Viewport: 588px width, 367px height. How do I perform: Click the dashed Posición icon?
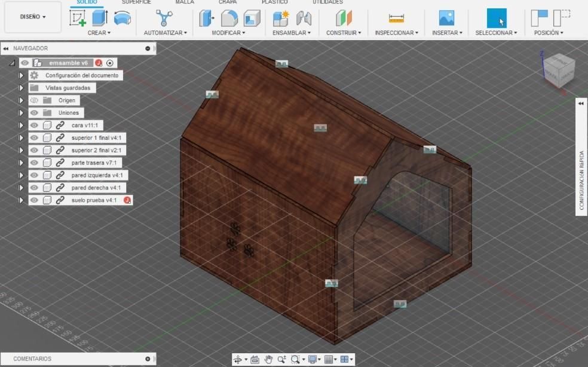tap(562, 18)
